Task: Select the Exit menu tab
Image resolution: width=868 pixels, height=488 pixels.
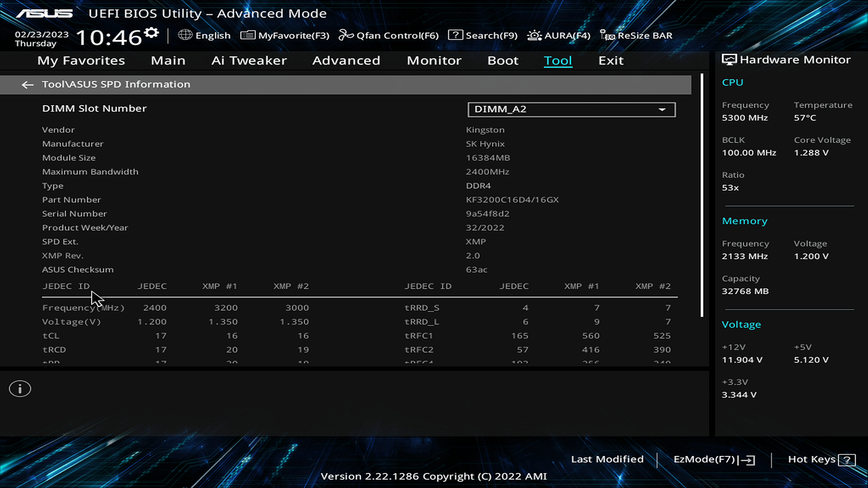Action: [x=611, y=61]
